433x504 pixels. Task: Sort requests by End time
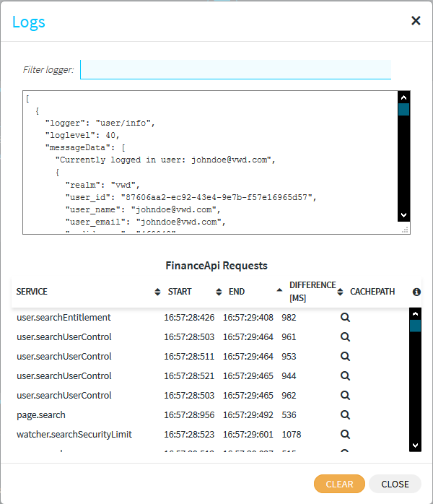(280, 290)
